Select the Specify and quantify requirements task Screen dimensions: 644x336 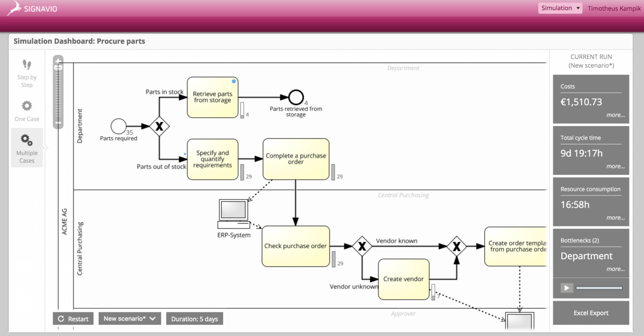tap(213, 159)
